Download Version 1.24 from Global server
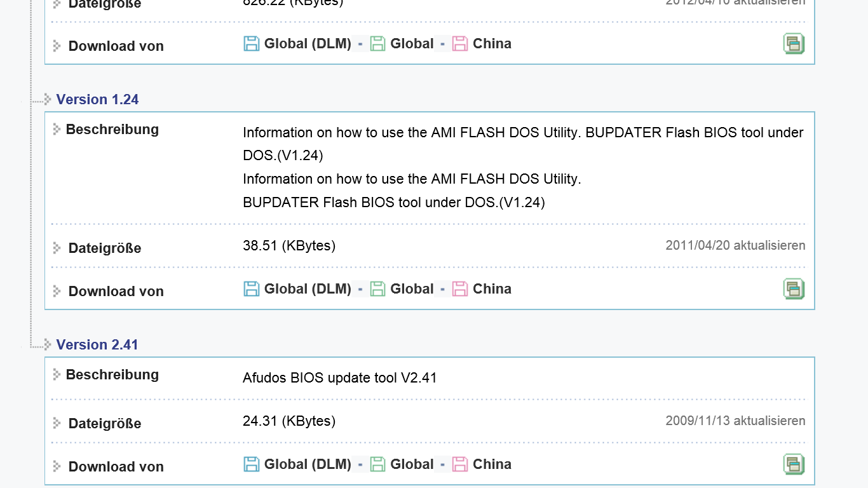Viewport: 868px width, 488px height. tap(412, 289)
